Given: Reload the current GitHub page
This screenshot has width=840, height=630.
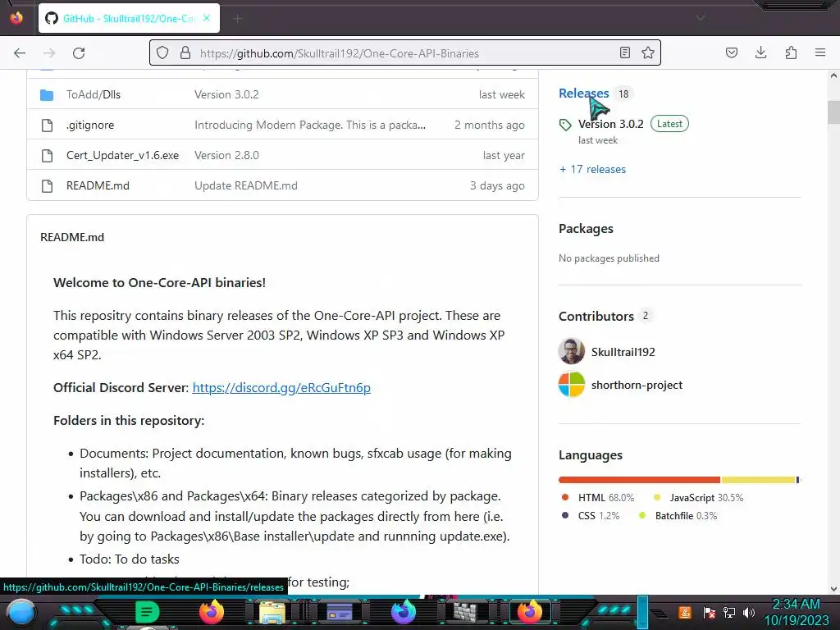Looking at the screenshot, I should tap(79, 53).
